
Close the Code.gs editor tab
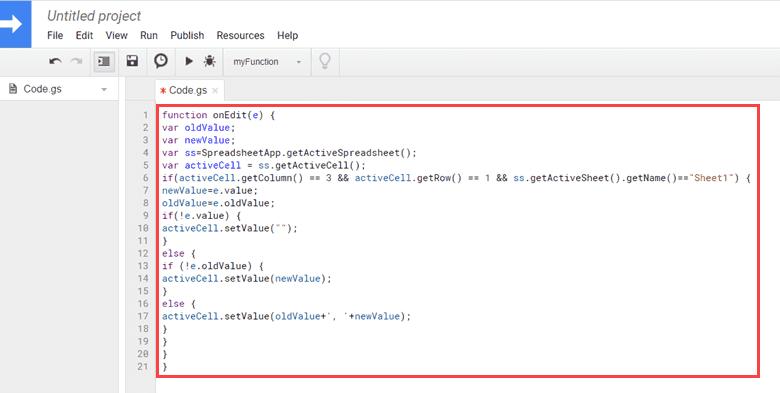[x=215, y=91]
